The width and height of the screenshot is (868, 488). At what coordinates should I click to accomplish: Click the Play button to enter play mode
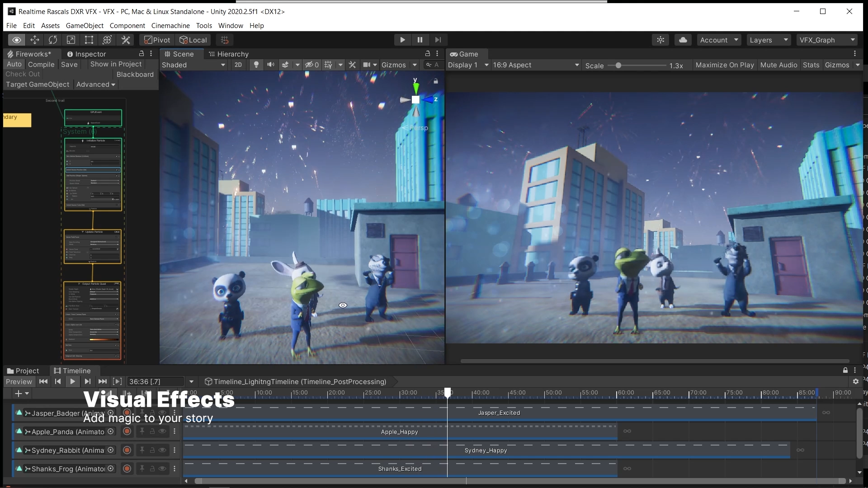402,40
